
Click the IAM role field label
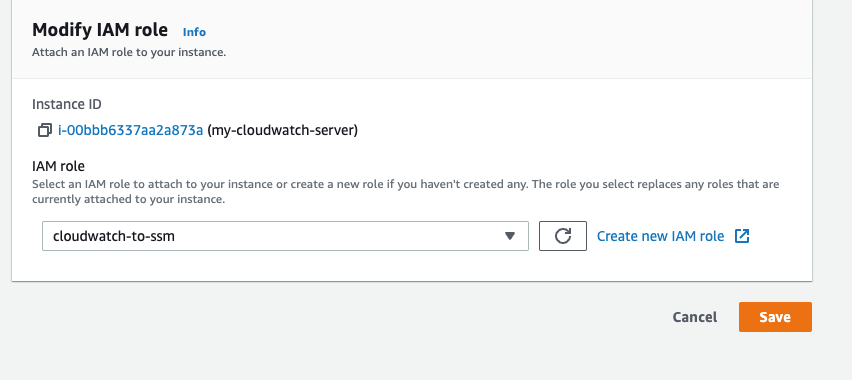pyautogui.click(x=59, y=166)
